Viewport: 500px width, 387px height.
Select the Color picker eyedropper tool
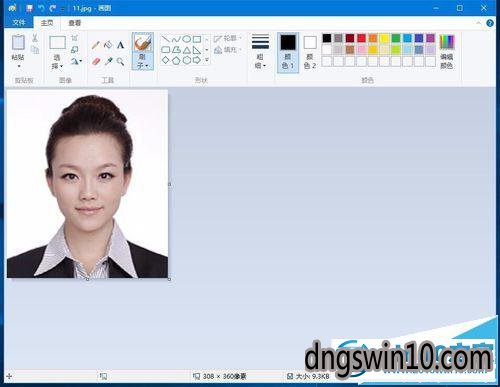[x=108, y=61]
